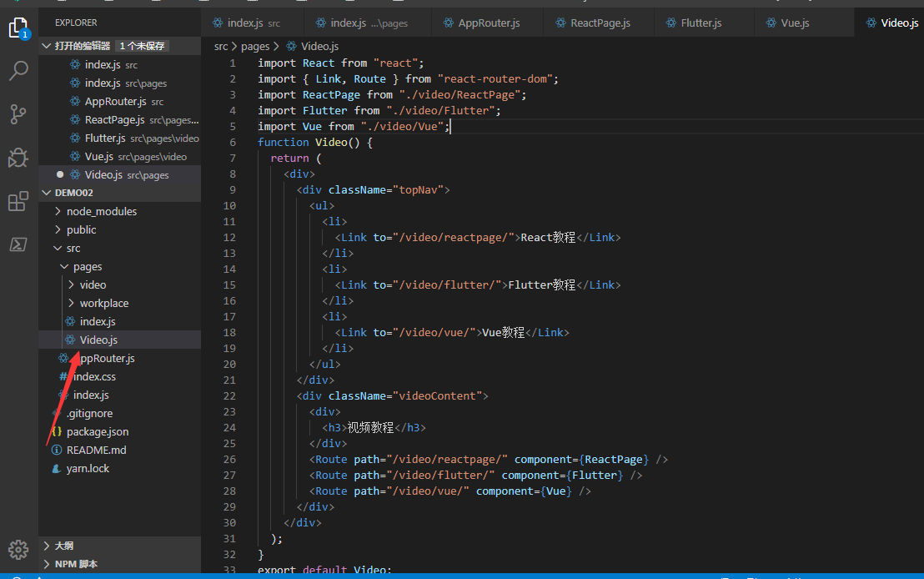Open yarn.lock in file tree
The image size is (924, 579).
coord(119,468)
